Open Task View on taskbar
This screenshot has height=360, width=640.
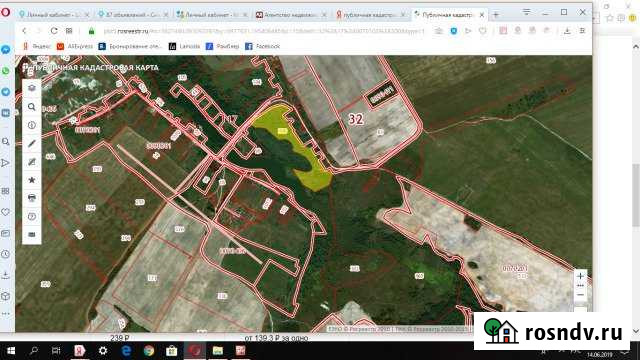tap(56, 351)
